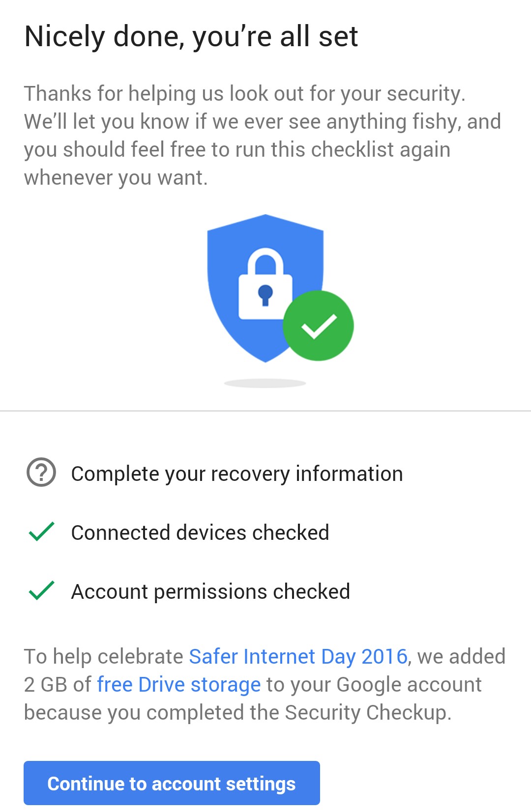Click the shadow beneath the shield graphic

(x=265, y=383)
